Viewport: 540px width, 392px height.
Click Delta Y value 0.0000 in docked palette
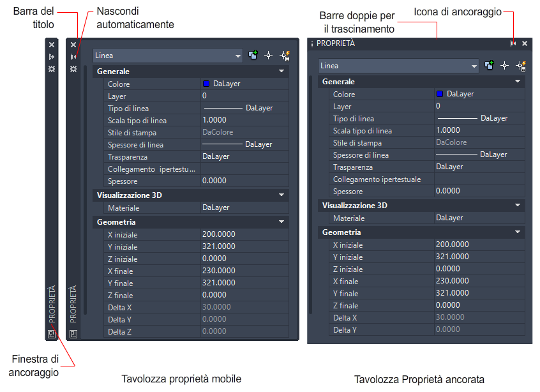point(479,329)
